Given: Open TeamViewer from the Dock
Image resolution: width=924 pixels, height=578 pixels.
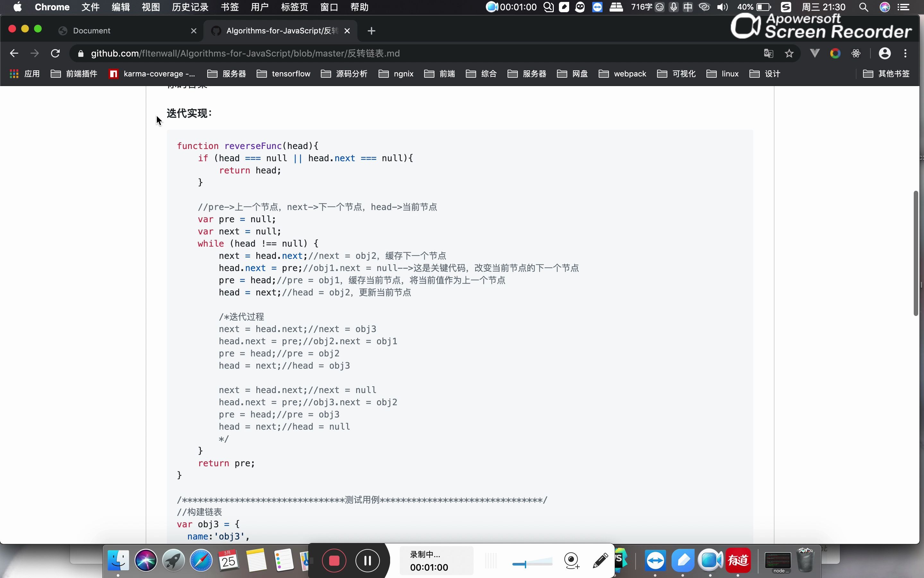Looking at the screenshot, I should (655, 560).
